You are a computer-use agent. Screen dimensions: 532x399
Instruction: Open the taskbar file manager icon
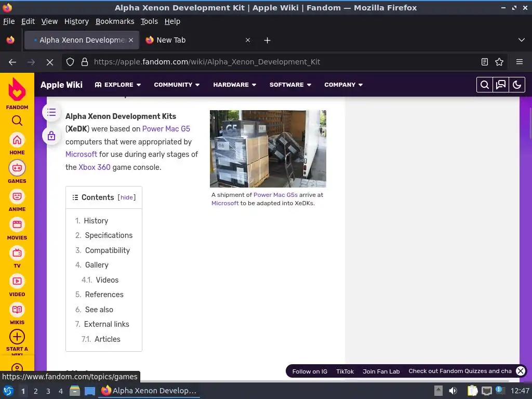(x=74, y=391)
